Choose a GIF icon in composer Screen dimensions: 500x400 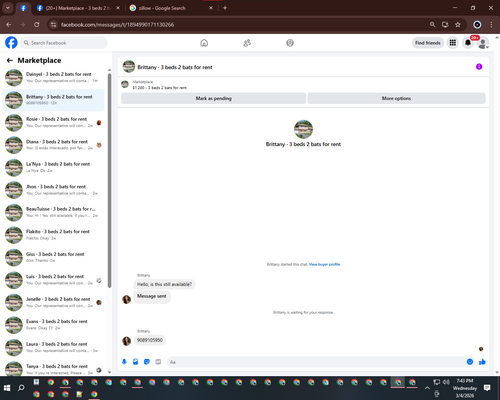tap(158, 362)
